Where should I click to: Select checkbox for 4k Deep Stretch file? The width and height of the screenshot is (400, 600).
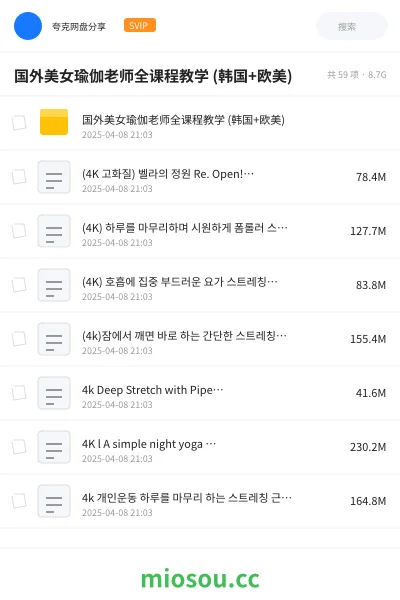point(19,393)
